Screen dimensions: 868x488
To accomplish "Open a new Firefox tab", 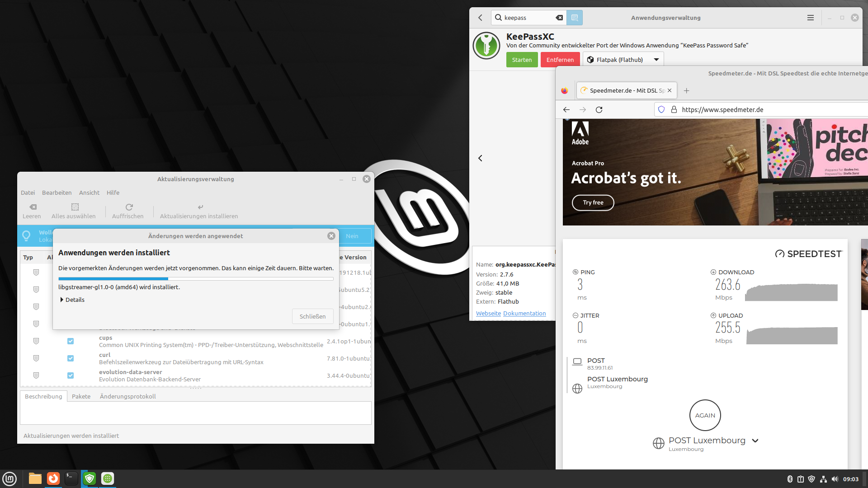I will pos(686,91).
